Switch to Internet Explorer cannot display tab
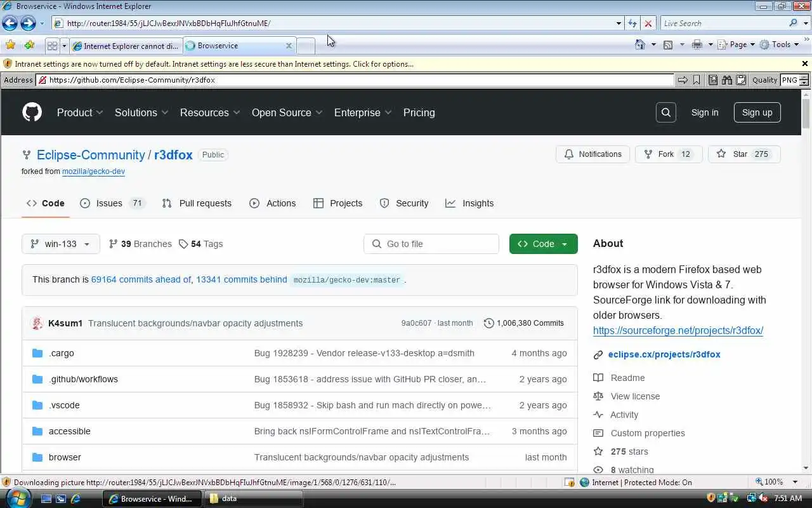The height and width of the screenshot is (508, 812). (x=125, y=46)
